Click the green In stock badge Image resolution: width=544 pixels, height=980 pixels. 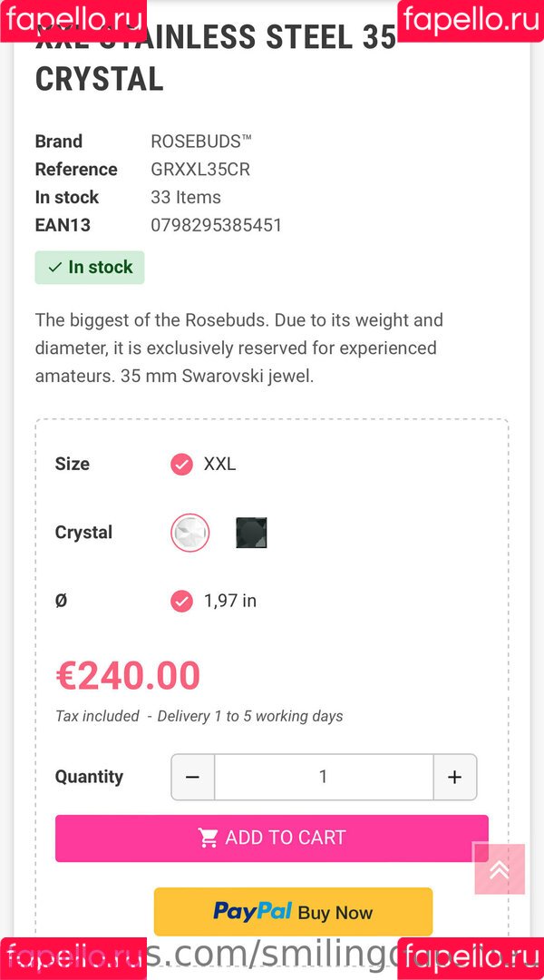coord(90,268)
